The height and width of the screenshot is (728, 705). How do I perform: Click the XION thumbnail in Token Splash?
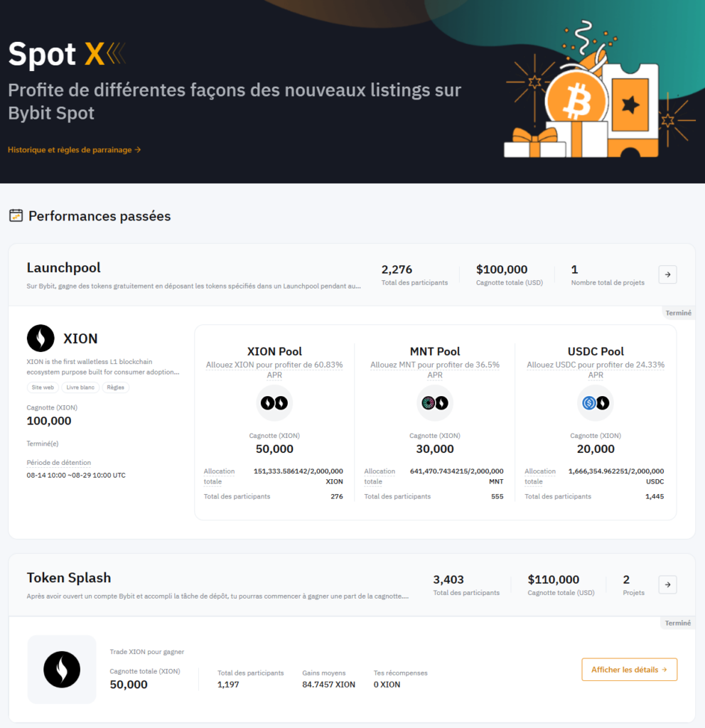62,669
